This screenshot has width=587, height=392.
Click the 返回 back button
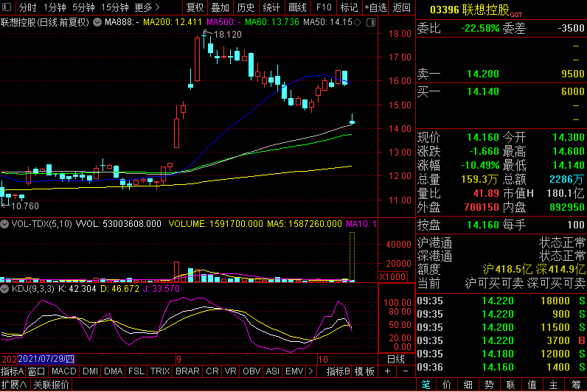(x=401, y=7)
